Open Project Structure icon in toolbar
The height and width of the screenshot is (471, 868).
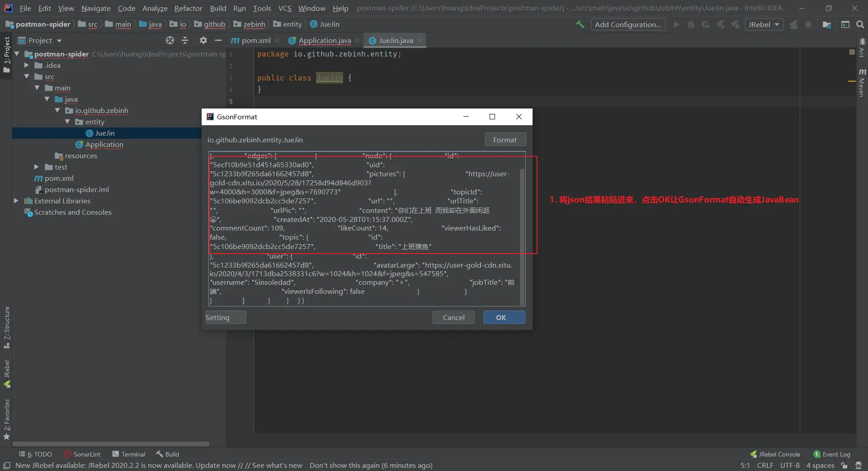point(827,24)
